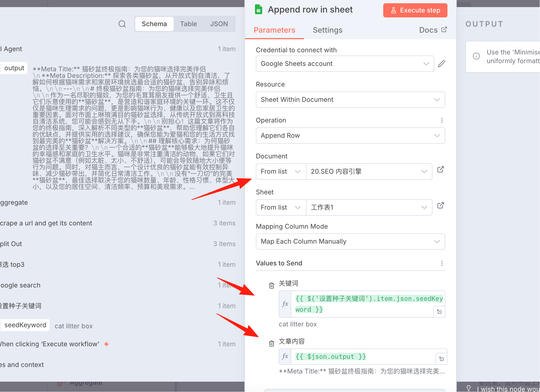Expand the $json.output expression editor icon
540x392 pixels.
tap(441, 359)
